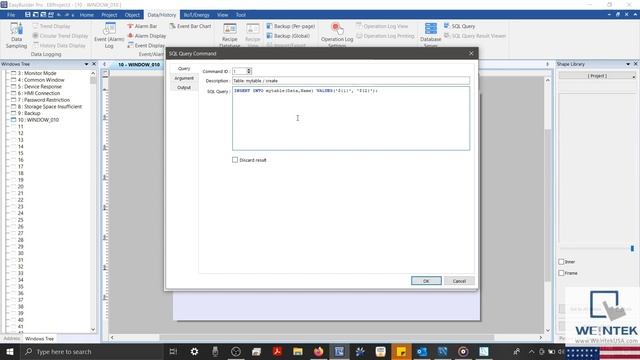
Task: Switch to the Tool ribbon tab
Action: [241, 15]
